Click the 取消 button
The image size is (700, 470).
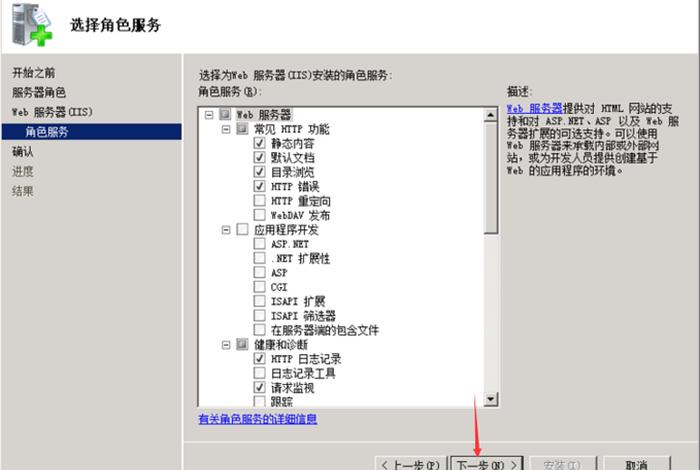coord(637,464)
